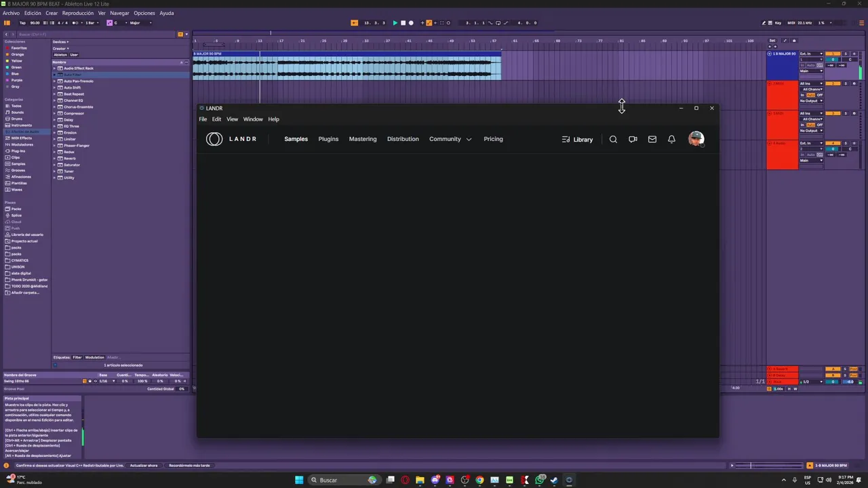Click the LANDR circular logo

pos(214,139)
